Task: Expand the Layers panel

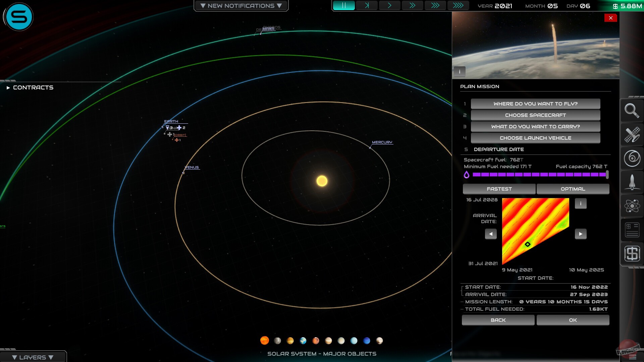Action: [x=33, y=357]
